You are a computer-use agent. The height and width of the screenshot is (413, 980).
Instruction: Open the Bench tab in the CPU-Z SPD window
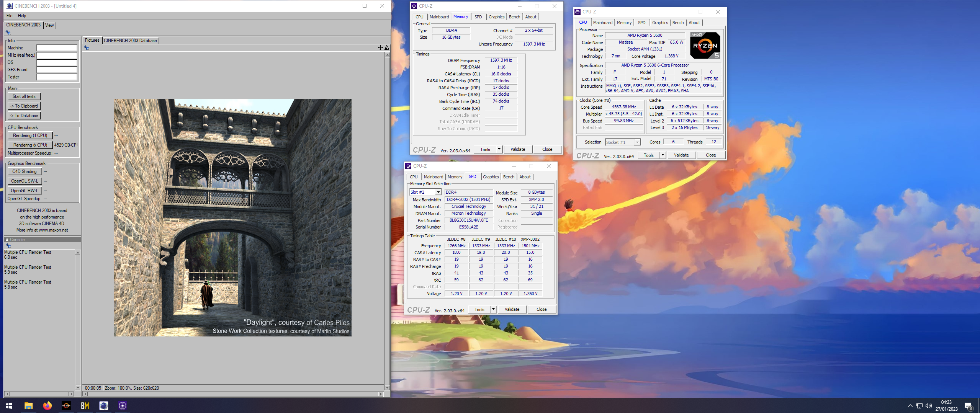pyautogui.click(x=509, y=177)
